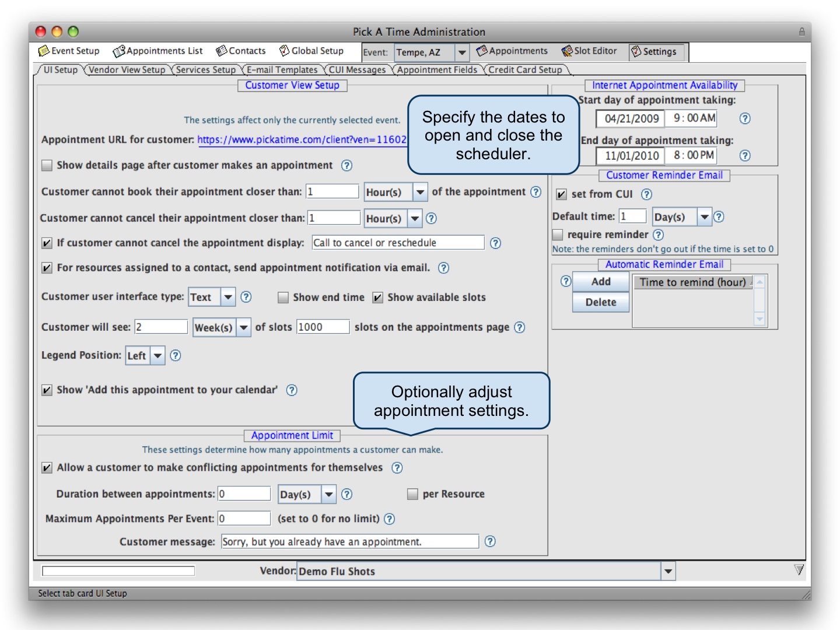Open help for end day of appointment taking
The height and width of the screenshot is (630, 840).
click(745, 156)
